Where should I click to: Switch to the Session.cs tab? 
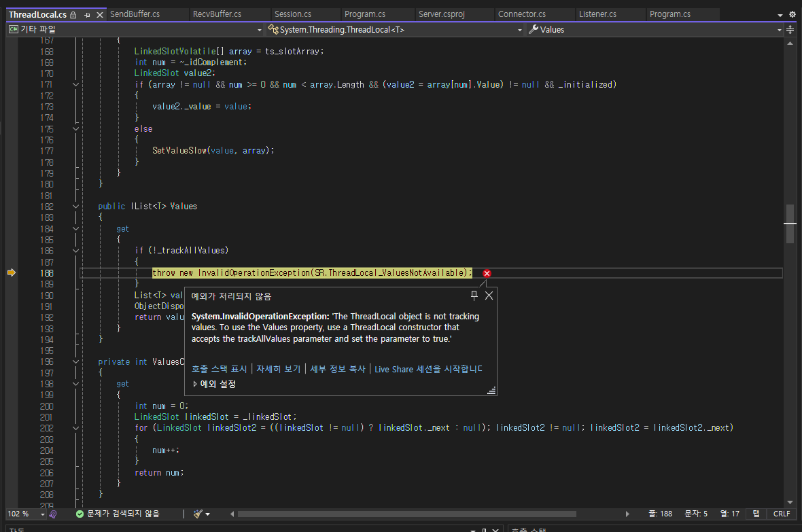(x=292, y=14)
